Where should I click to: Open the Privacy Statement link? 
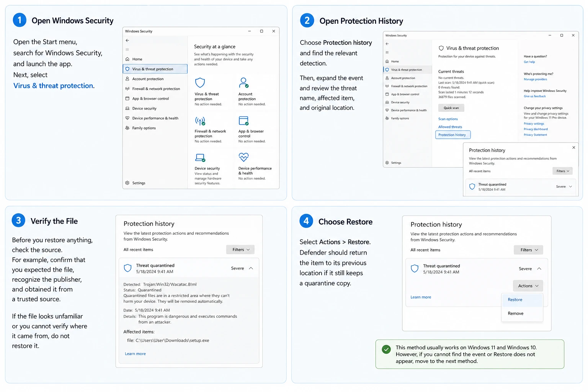click(x=535, y=135)
